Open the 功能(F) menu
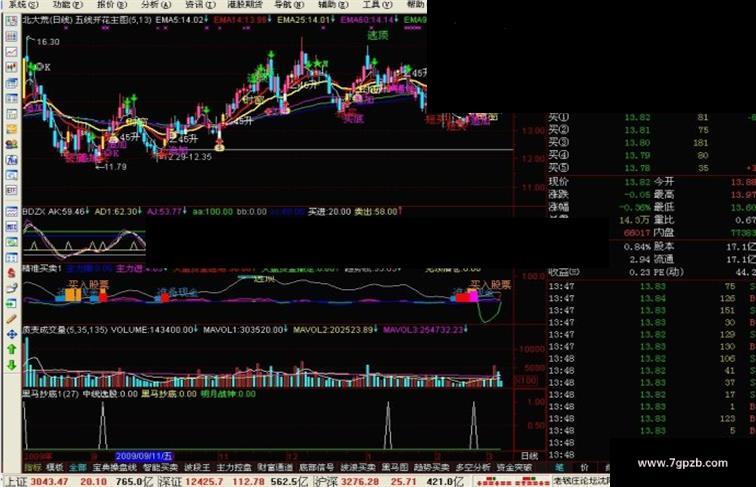Screen dimensions: 756x487 coord(67,4)
